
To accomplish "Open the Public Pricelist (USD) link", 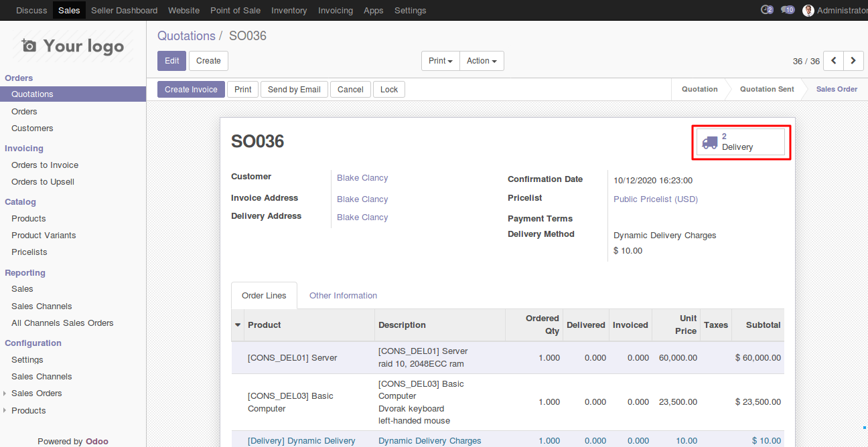I will click(x=656, y=199).
